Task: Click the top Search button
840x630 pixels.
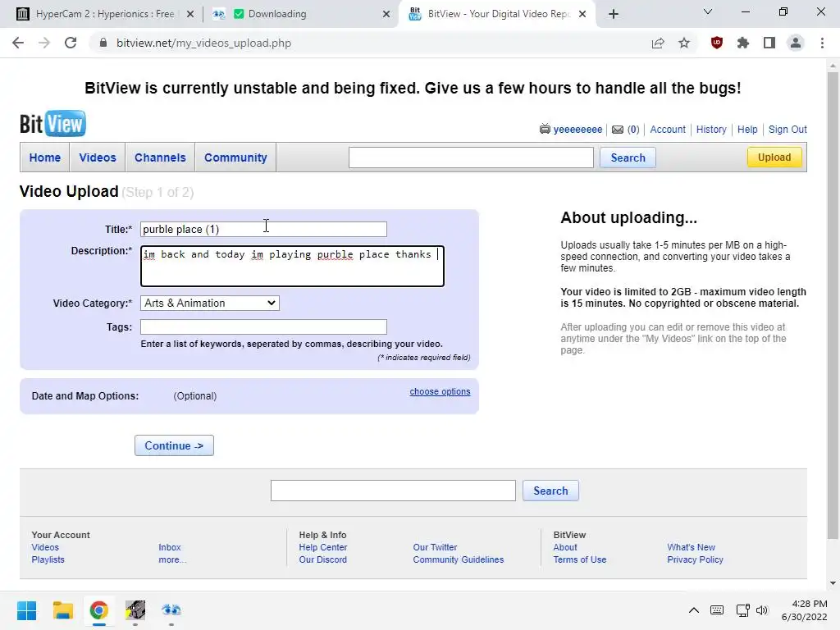Action: pyautogui.click(x=628, y=157)
